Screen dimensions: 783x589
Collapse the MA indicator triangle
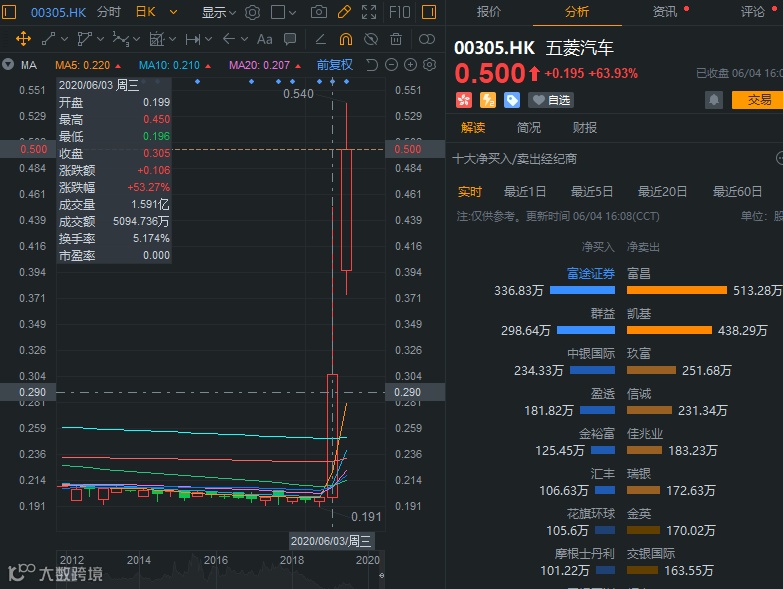pos(7,64)
